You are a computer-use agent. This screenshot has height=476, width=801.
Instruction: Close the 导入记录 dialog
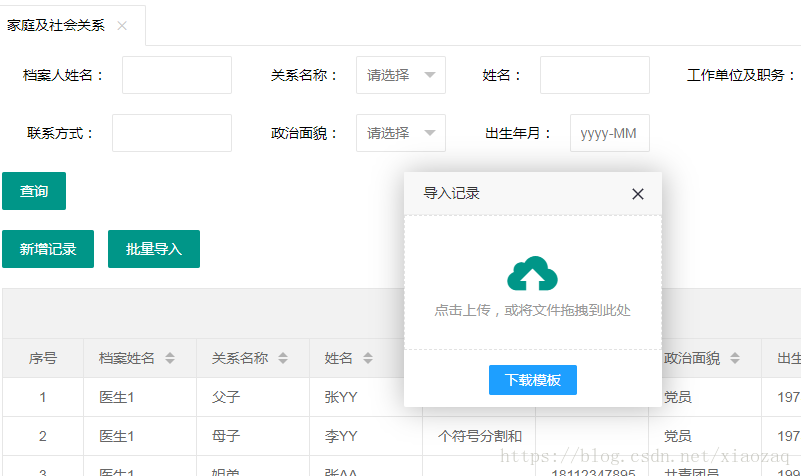(638, 194)
